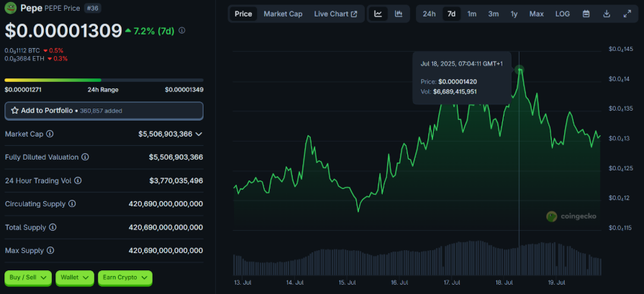
Task: Click the 0.0₉1112 BTC value
Action: (22, 50)
